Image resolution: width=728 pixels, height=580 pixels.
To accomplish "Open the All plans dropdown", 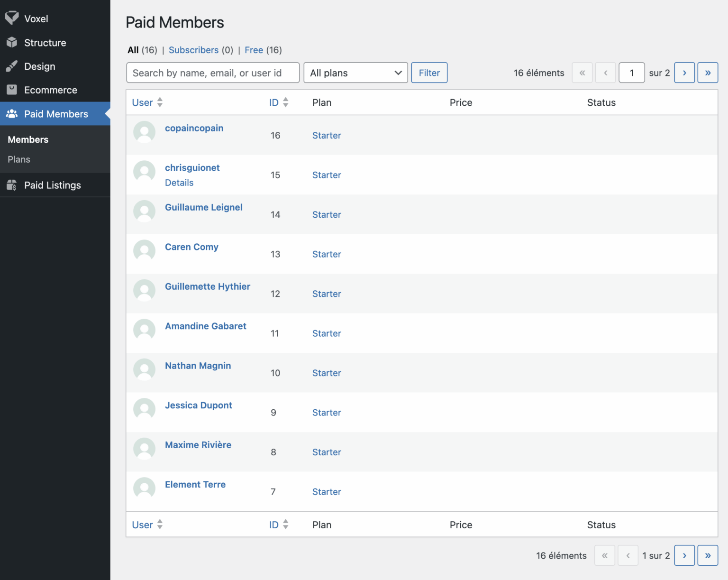I will point(355,73).
